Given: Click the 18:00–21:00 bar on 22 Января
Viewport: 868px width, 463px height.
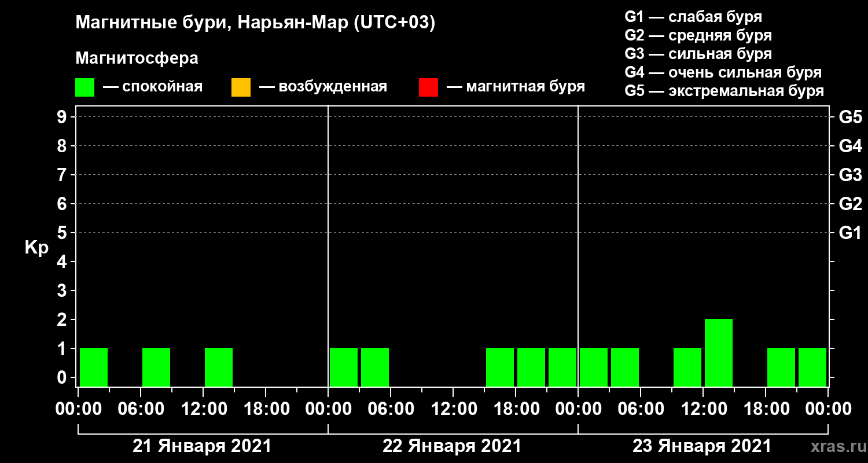Looking at the screenshot, I should click(x=531, y=367).
